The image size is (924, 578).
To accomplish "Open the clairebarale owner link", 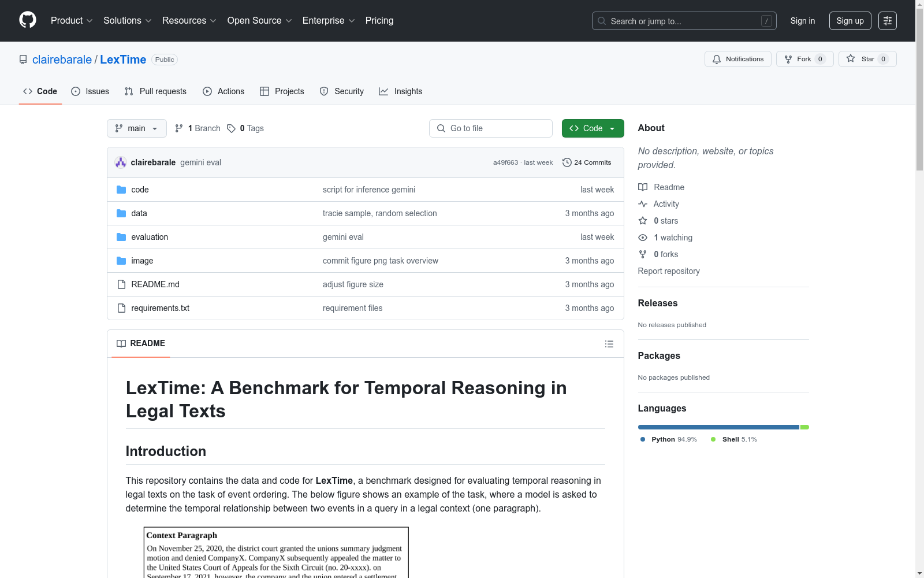I will click(x=62, y=60).
